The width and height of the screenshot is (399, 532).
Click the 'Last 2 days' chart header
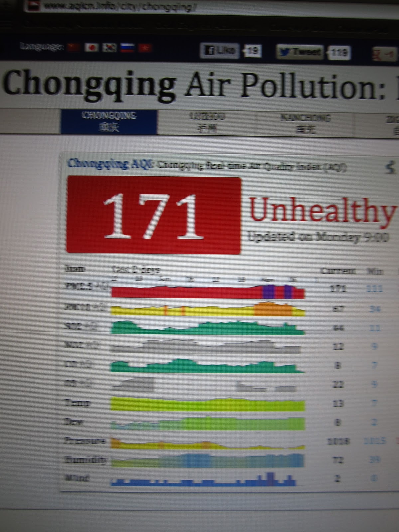(x=136, y=269)
